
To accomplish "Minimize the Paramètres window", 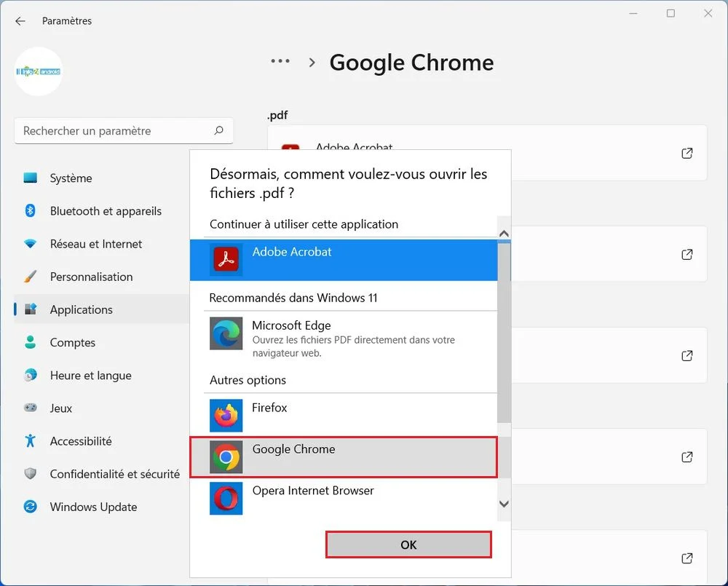I will click(x=633, y=13).
